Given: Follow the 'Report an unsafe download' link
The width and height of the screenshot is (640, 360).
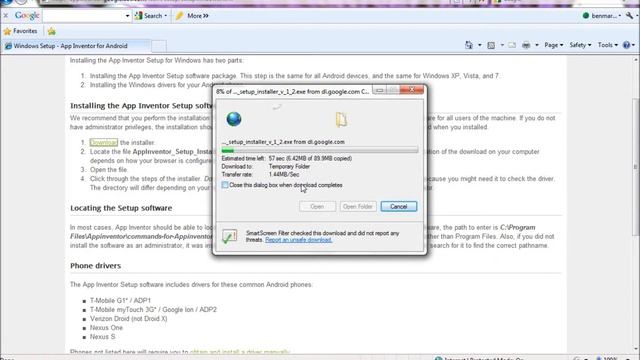Looking at the screenshot, I should 298,240.
